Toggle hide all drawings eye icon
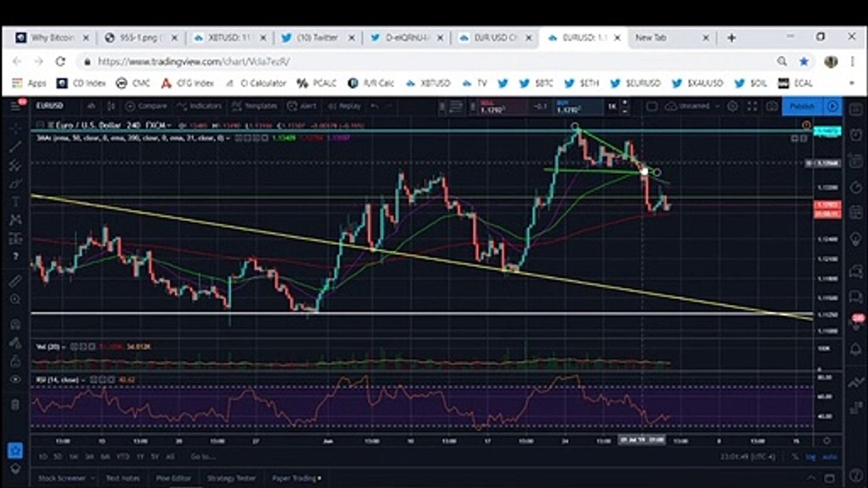This screenshot has height=488, width=868. click(15, 380)
